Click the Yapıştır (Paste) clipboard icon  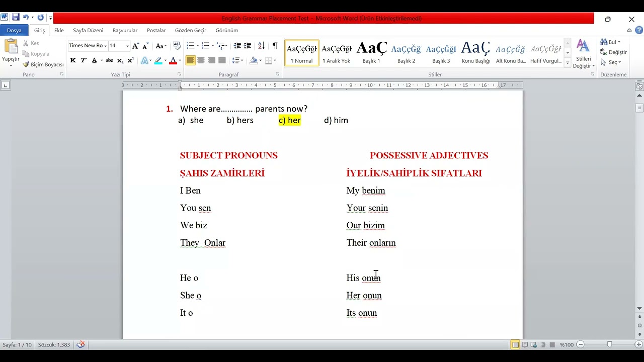coord(11,47)
